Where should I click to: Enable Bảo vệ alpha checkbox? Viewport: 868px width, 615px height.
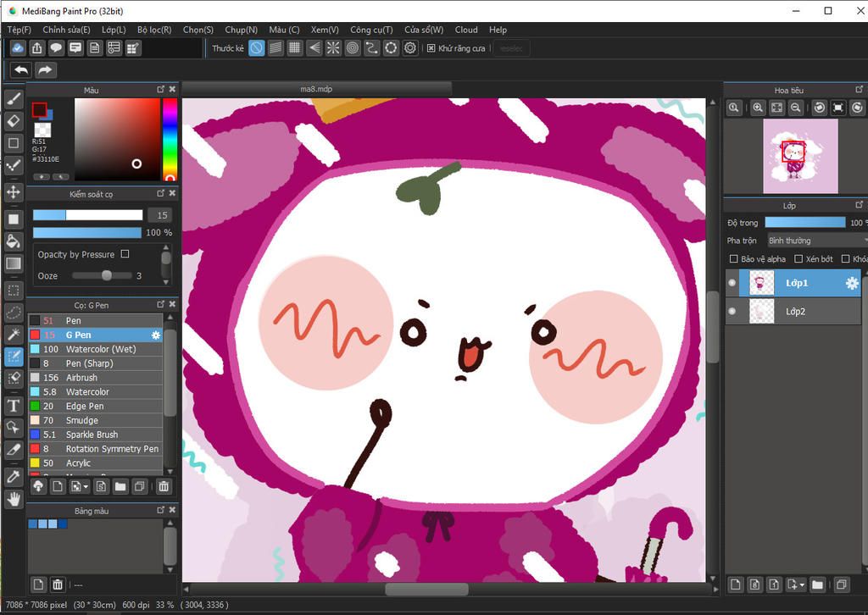tap(734, 259)
